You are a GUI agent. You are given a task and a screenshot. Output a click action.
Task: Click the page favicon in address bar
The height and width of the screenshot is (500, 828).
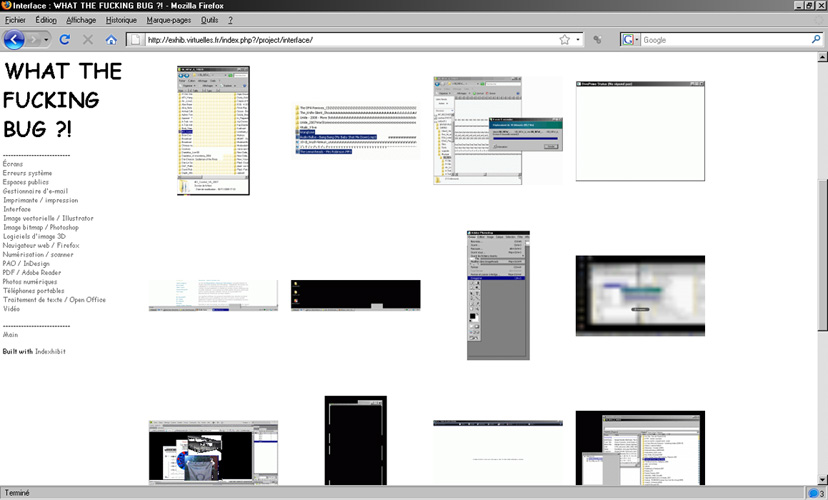(136, 40)
